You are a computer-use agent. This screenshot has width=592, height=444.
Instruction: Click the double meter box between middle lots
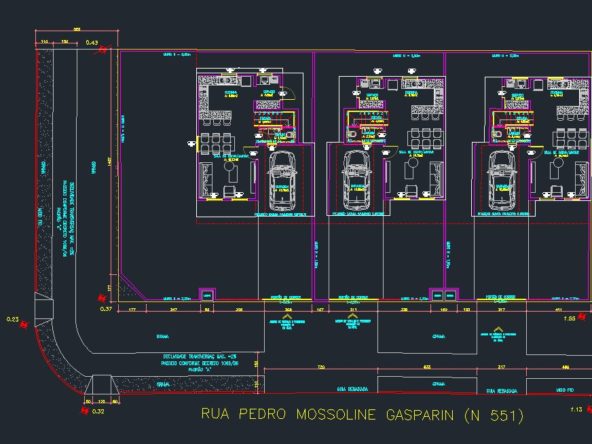pos(444,294)
